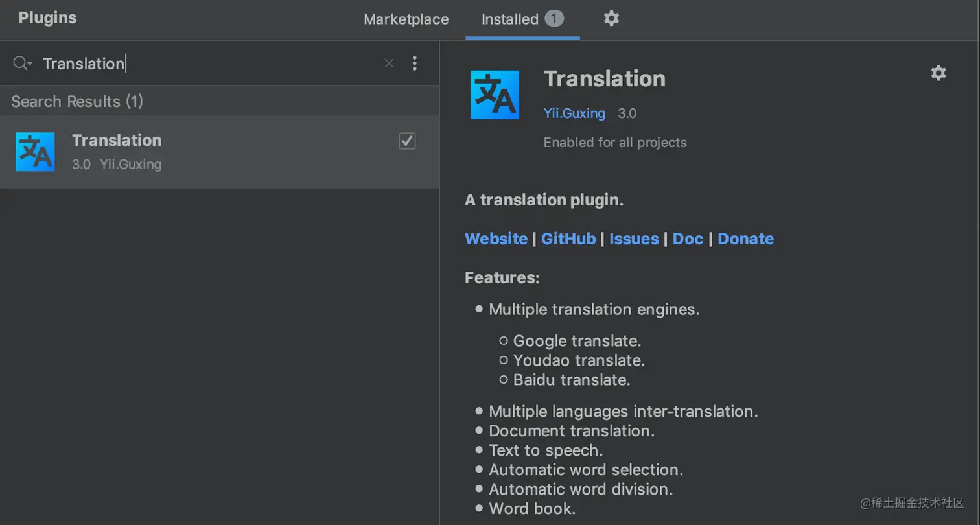Open the Website link
Viewport: 980px width, 525px height.
496,239
